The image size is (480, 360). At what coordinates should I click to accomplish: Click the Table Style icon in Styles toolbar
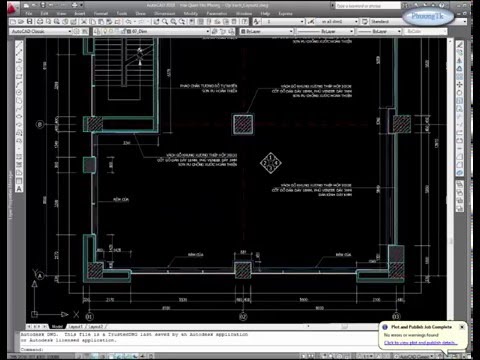(365, 22)
